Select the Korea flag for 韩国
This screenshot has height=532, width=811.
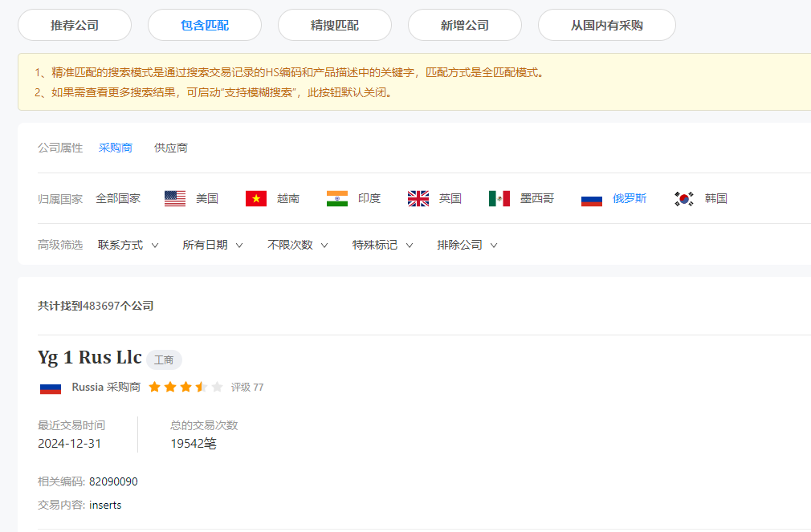(683, 197)
